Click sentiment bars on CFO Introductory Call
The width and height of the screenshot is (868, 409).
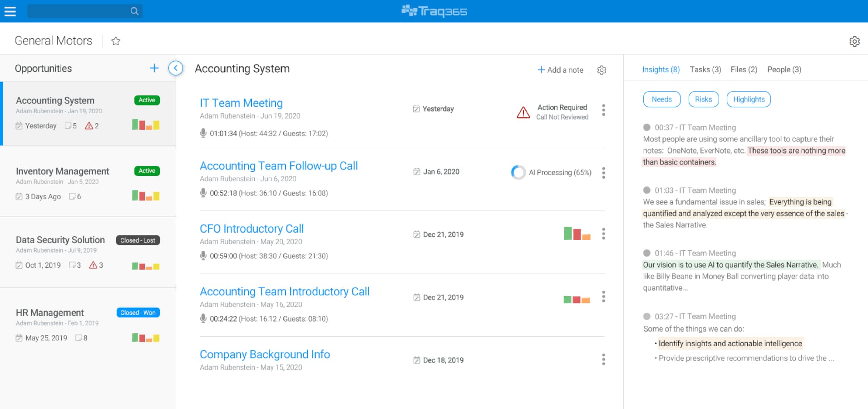pos(577,234)
